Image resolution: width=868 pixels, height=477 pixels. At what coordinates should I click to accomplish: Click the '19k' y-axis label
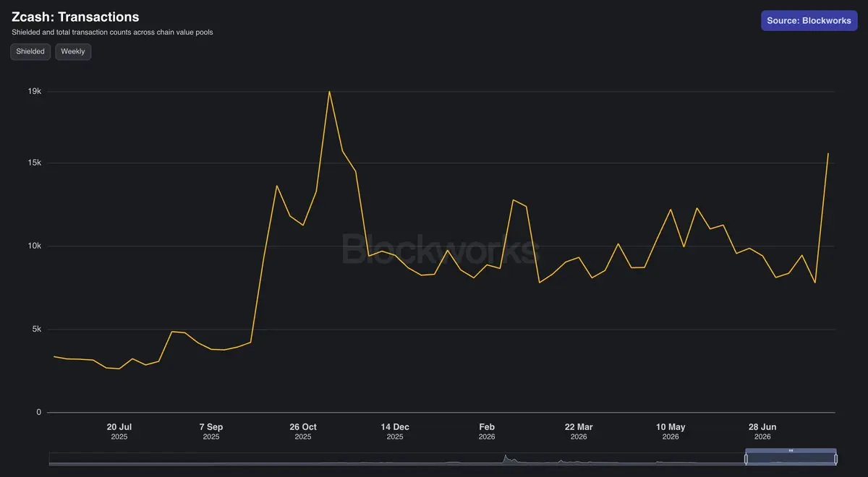pos(35,92)
